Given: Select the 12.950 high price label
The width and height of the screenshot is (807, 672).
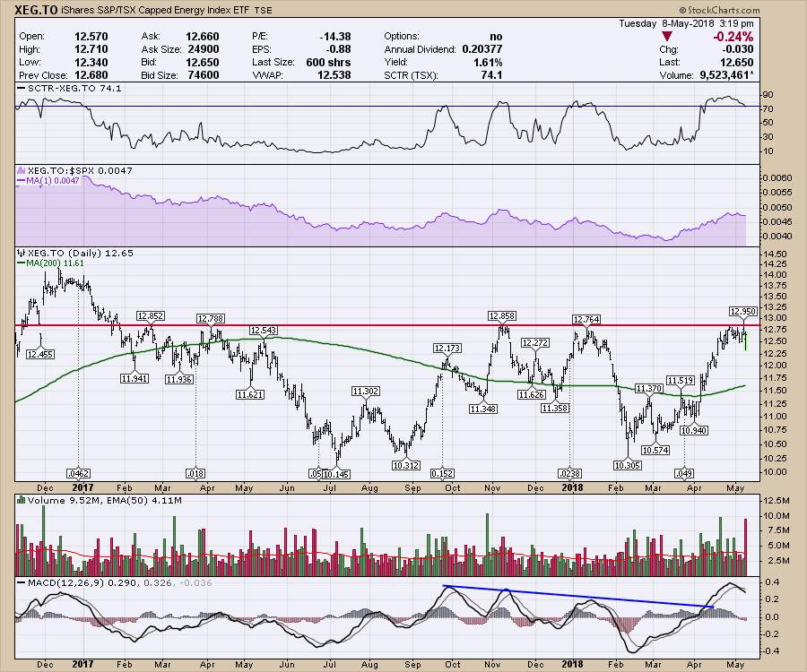Looking at the screenshot, I should (x=742, y=312).
